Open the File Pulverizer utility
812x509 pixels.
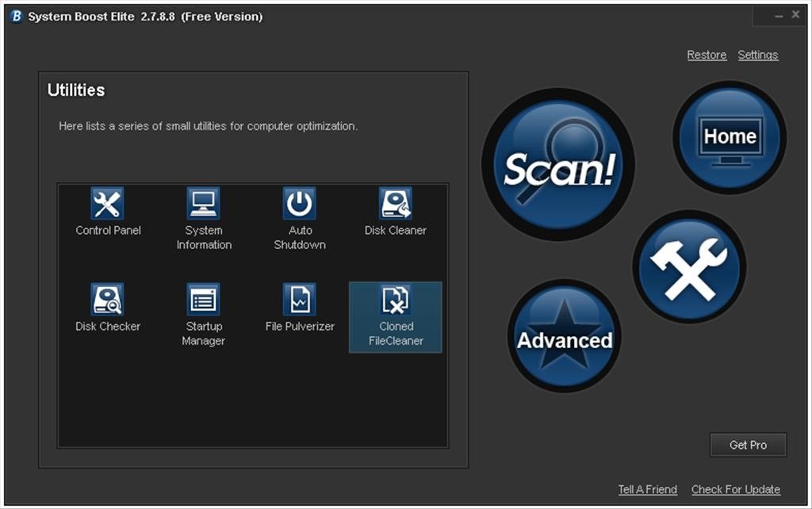299,308
